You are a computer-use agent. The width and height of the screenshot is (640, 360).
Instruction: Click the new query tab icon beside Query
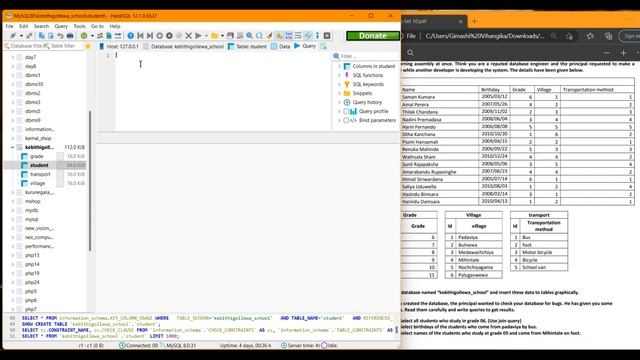323,46
